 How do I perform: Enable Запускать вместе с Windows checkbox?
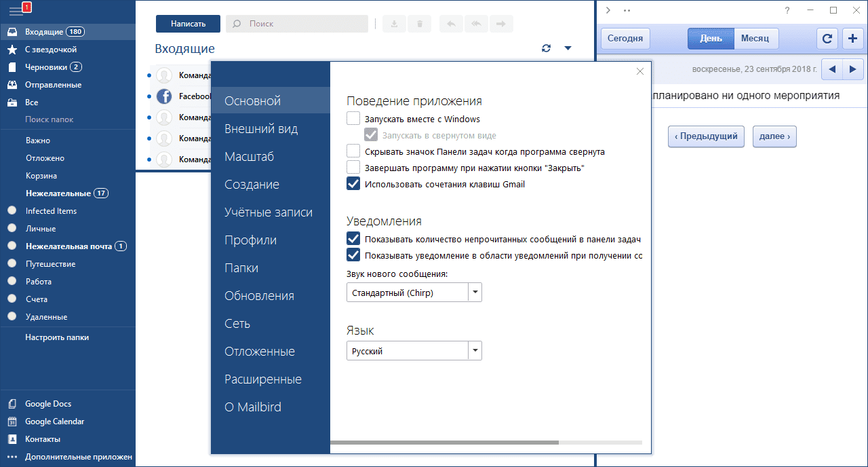tap(353, 119)
